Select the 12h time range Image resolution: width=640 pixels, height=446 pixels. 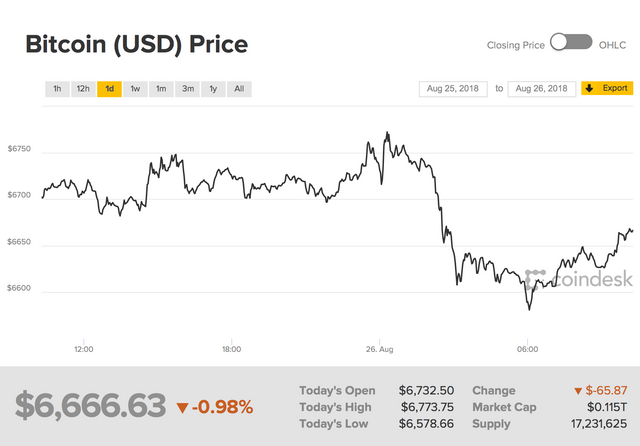[x=83, y=89]
